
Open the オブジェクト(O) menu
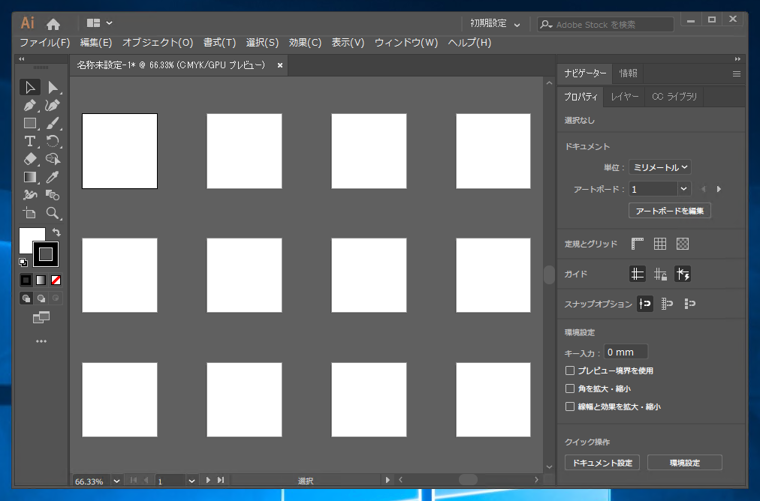click(x=157, y=43)
